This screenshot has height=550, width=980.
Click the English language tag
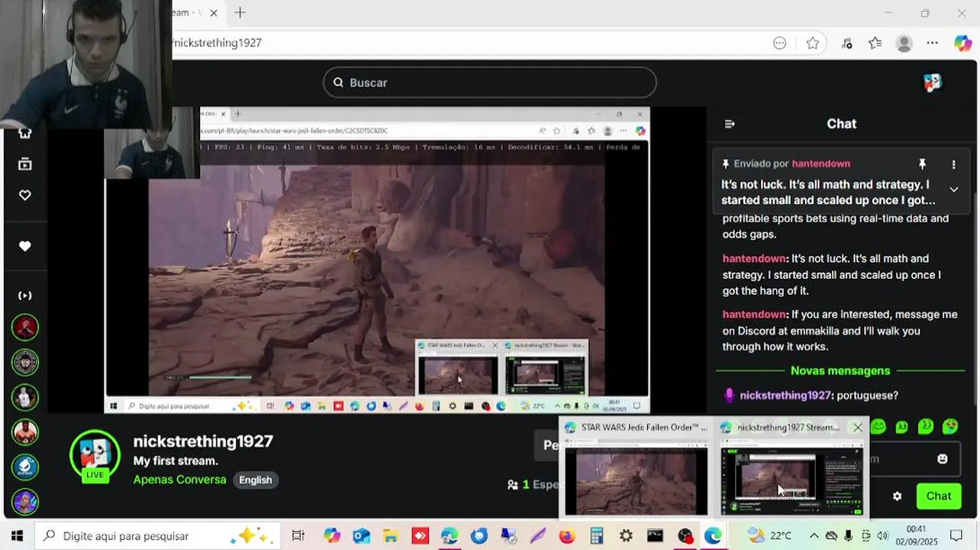pyautogui.click(x=256, y=480)
